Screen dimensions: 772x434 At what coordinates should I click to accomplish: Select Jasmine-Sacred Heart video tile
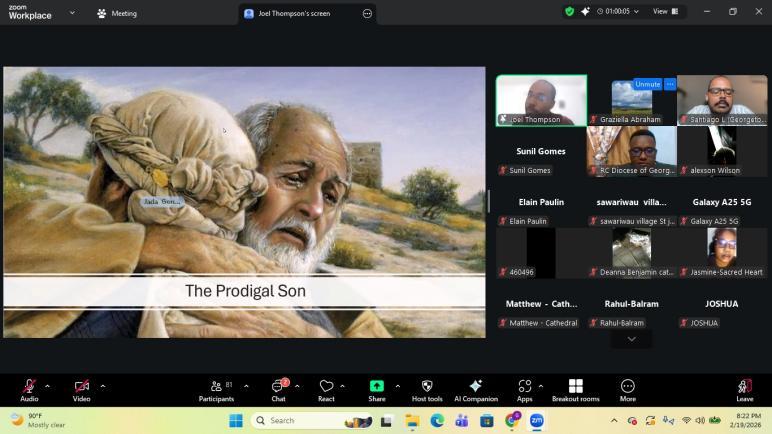click(x=722, y=253)
